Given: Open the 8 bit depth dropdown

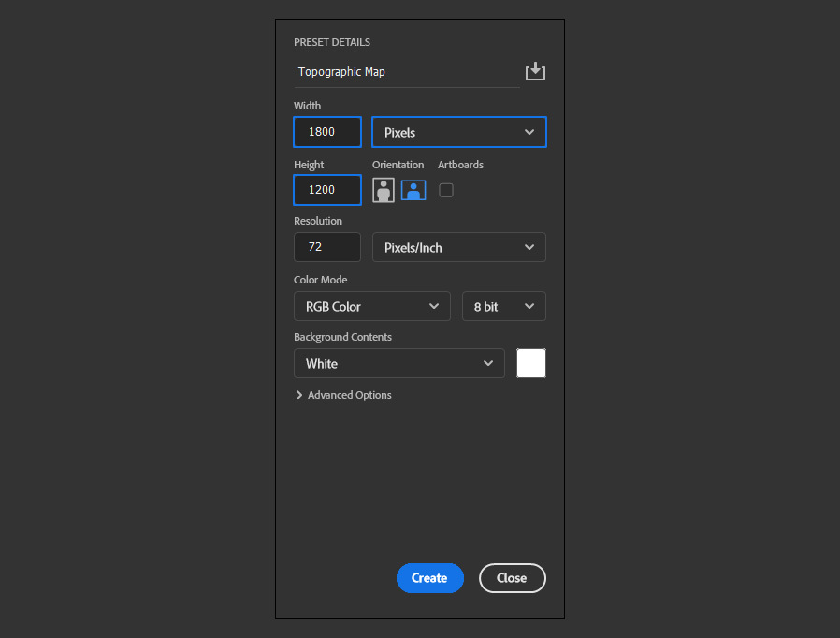Looking at the screenshot, I should [503, 306].
